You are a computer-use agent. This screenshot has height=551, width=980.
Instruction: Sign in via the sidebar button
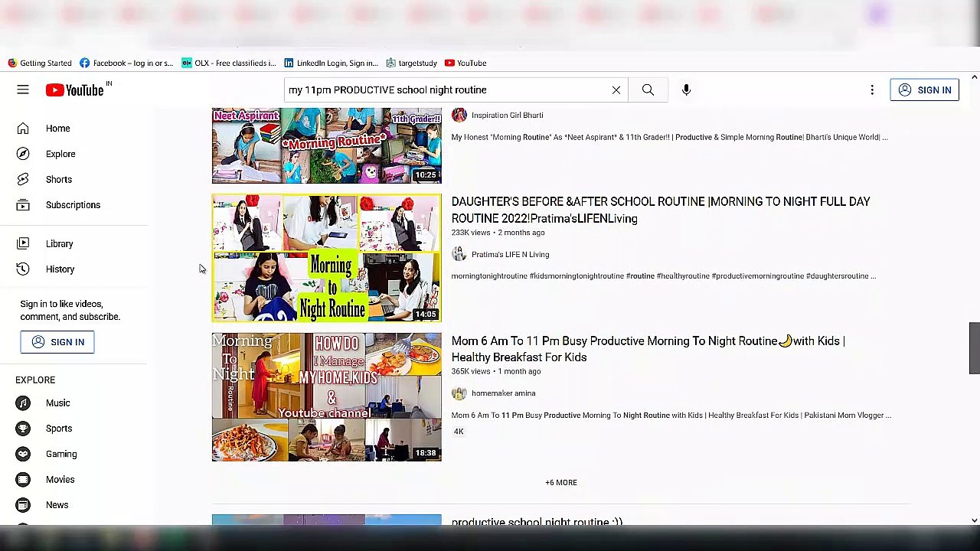(x=57, y=342)
